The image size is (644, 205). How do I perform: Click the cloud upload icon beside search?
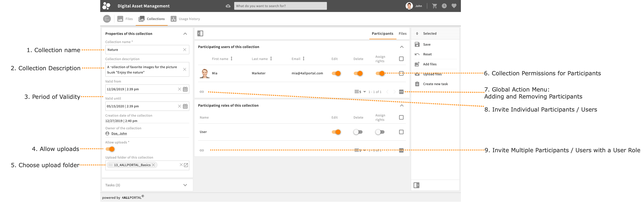(228, 6)
